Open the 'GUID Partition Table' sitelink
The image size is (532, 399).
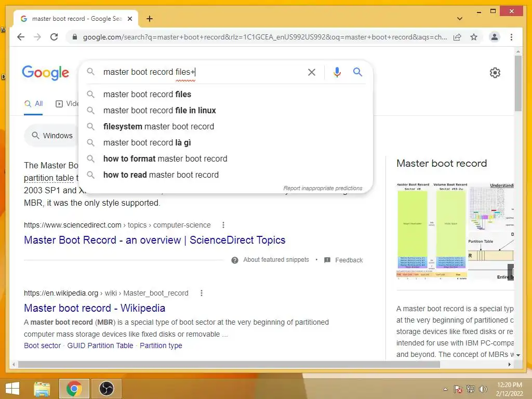pos(100,345)
